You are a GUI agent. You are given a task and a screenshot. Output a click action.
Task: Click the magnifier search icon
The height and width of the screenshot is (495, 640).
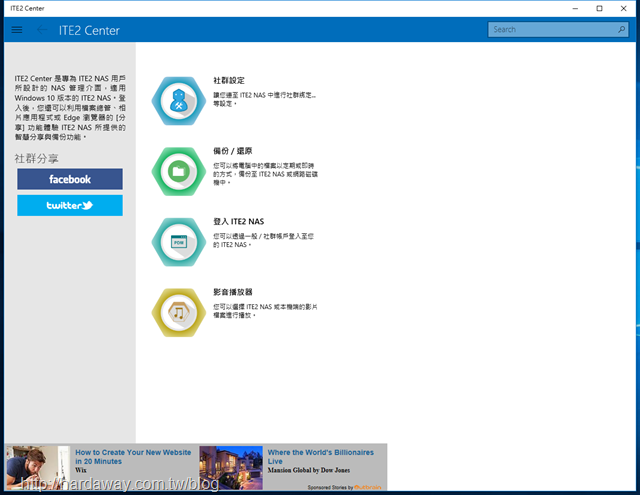tap(622, 29)
